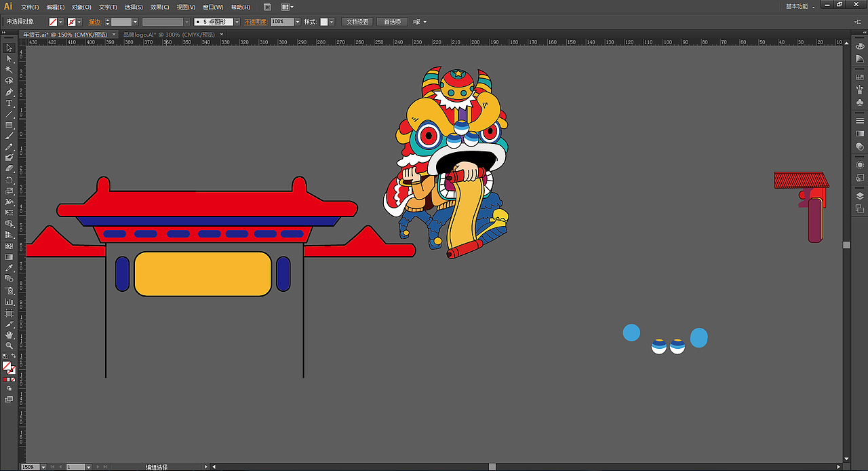Switch to the 品牌logo.AI document tab

[170, 34]
